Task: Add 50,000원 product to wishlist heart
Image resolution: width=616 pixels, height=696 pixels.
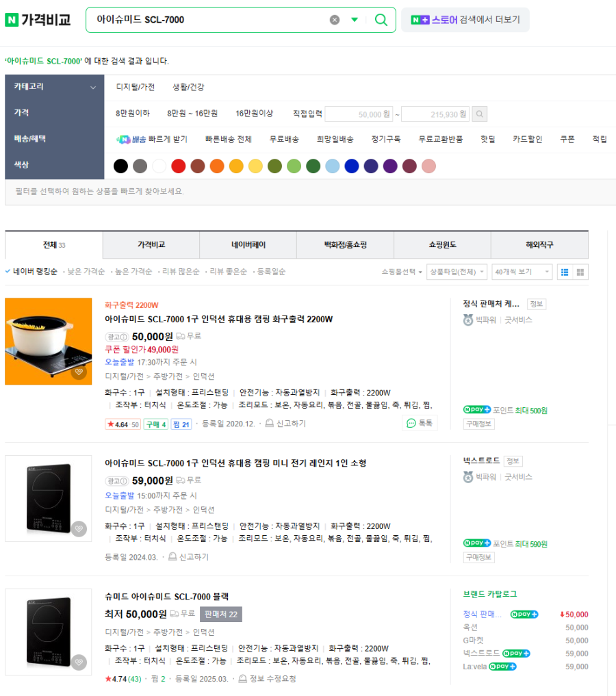Action: [x=79, y=372]
